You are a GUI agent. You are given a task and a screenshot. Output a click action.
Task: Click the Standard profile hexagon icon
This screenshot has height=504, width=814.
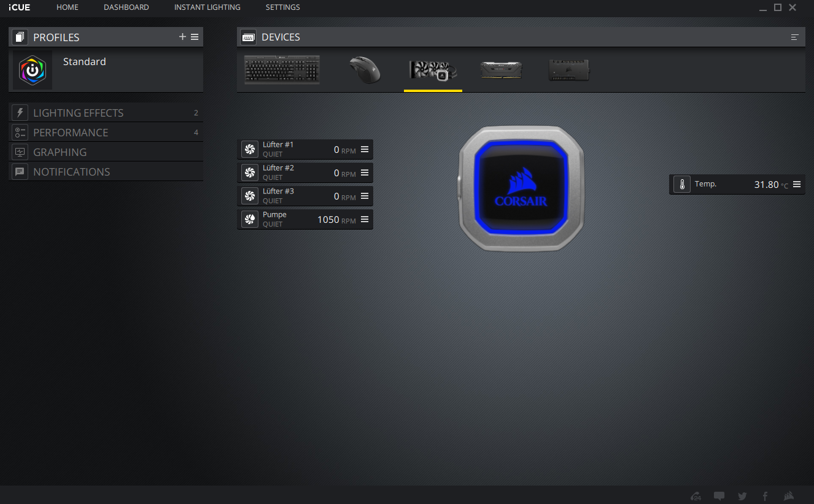click(x=33, y=70)
